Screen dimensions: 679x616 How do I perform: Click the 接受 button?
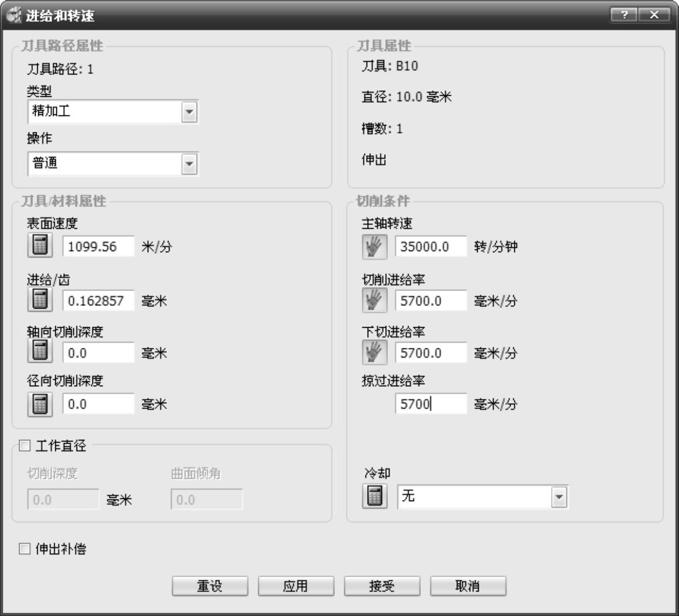382,586
